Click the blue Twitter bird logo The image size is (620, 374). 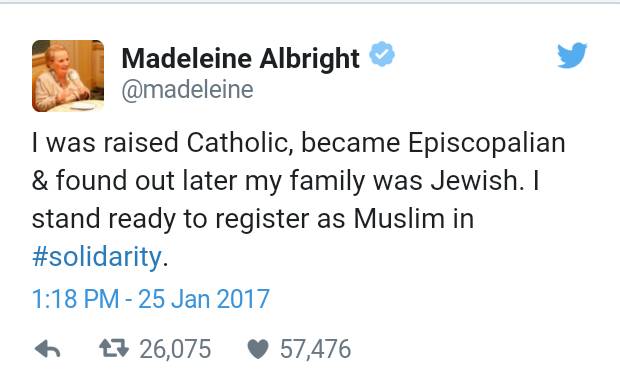click(x=572, y=55)
